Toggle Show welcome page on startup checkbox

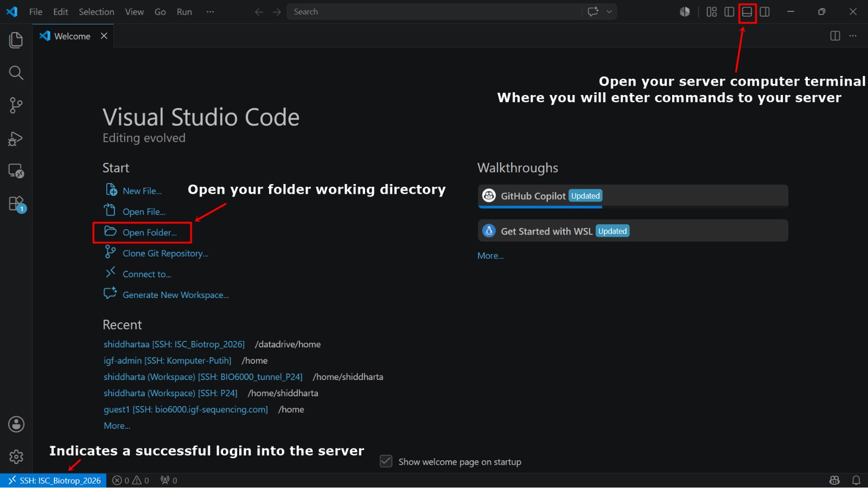pyautogui.click(x=386, y=461)
